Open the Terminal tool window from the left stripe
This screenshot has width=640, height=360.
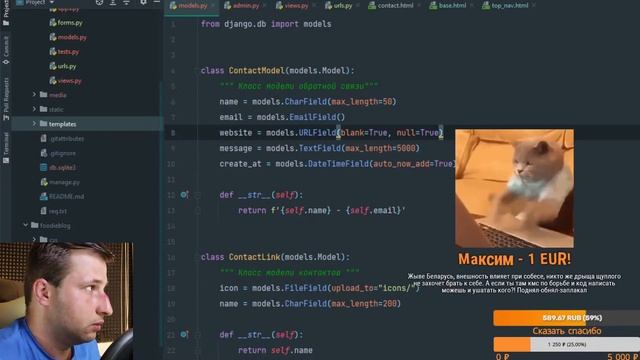click(x=6, y=148)
